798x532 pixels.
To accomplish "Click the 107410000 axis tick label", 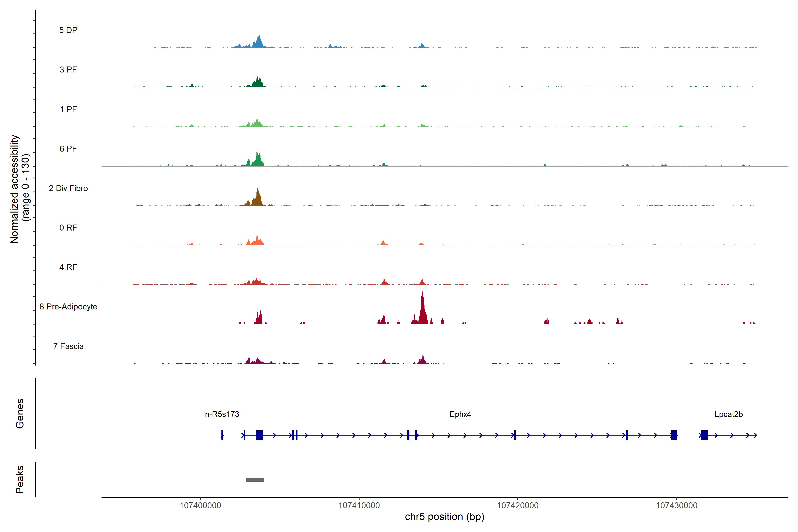I will (359, 505).
